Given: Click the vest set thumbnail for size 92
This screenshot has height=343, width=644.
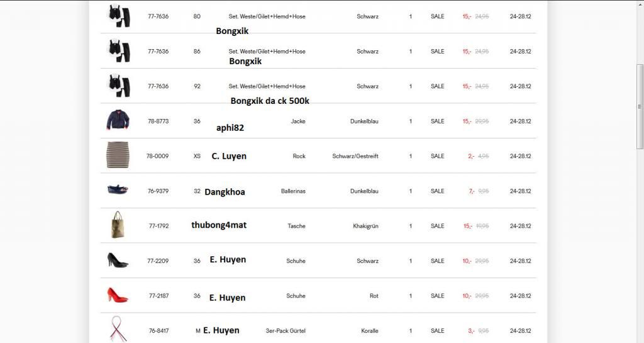Looking at the screenshot, I should tap(119, 86).
